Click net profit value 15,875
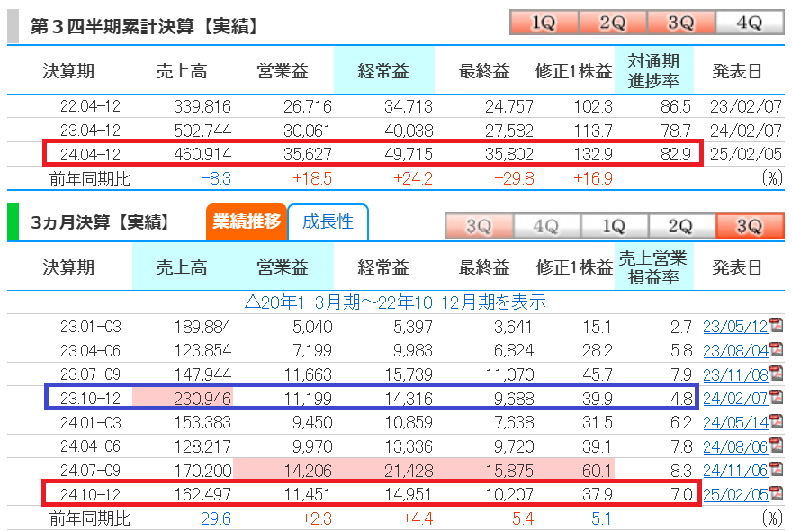792x532 pixels. [x=509, y=471]
